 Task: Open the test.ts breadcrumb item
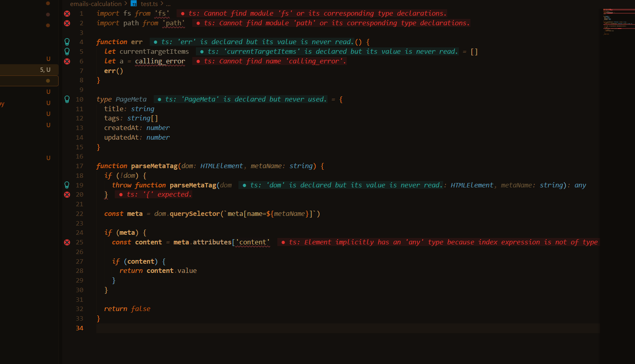(x=149, y=4)
